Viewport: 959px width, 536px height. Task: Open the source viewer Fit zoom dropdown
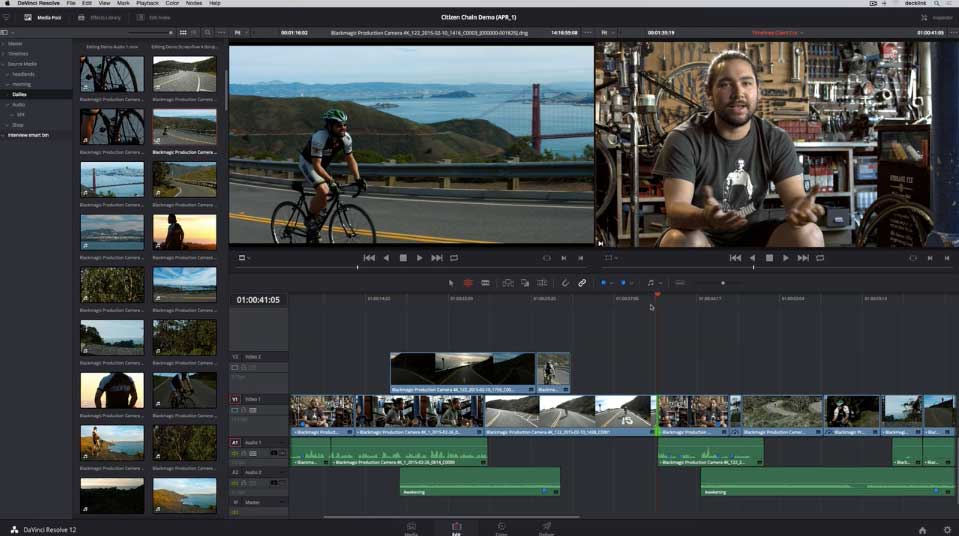[x=240, y=32]
